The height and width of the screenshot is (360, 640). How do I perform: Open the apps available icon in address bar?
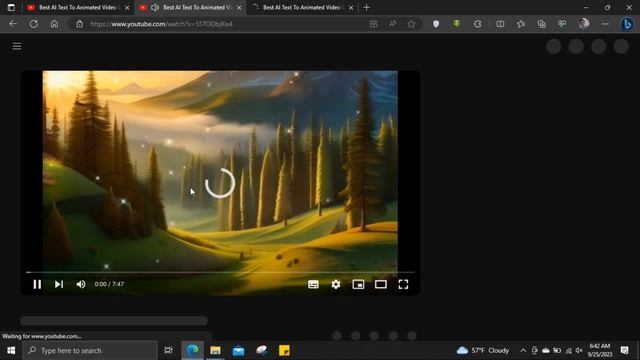[x=373, y=24]
